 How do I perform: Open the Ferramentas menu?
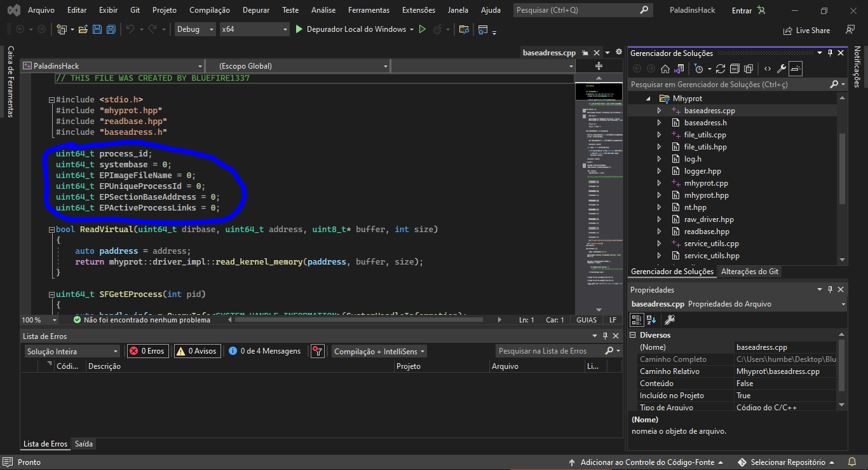point(369,10)
